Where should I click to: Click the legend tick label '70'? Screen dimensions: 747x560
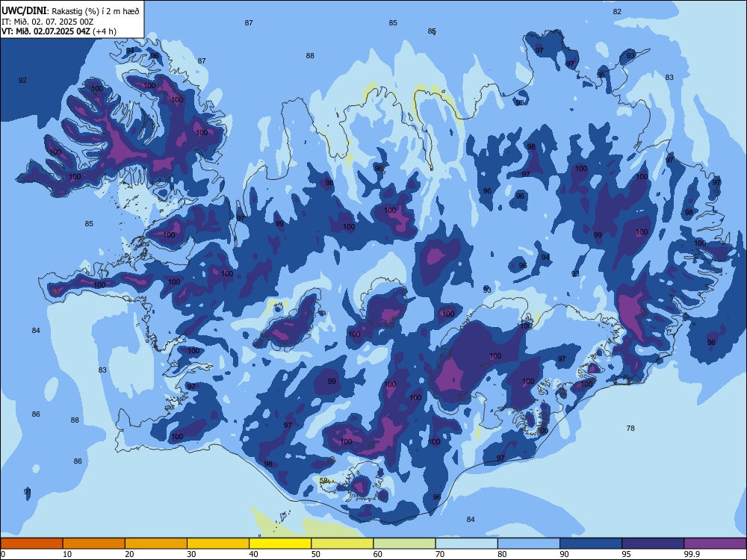tap(440, 554)
